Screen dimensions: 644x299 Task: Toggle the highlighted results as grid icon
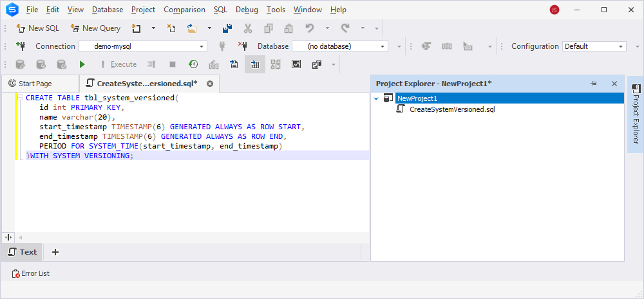(255, 64)
